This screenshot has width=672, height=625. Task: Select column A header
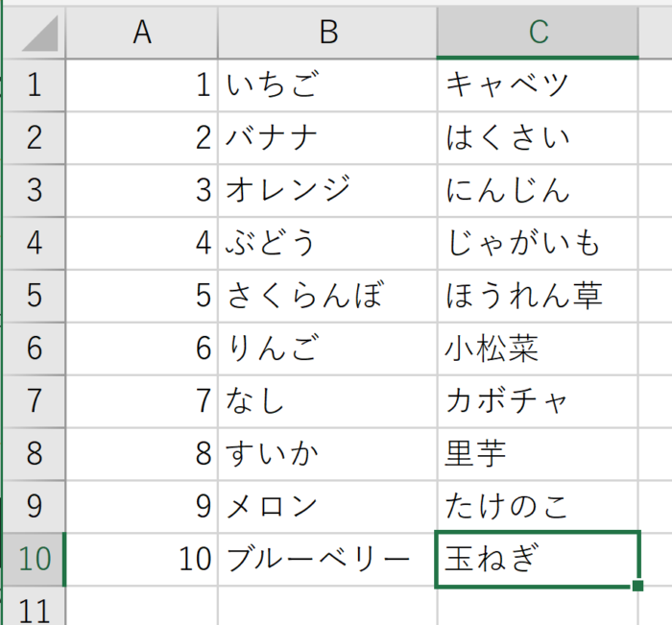[x=142, y=33]
